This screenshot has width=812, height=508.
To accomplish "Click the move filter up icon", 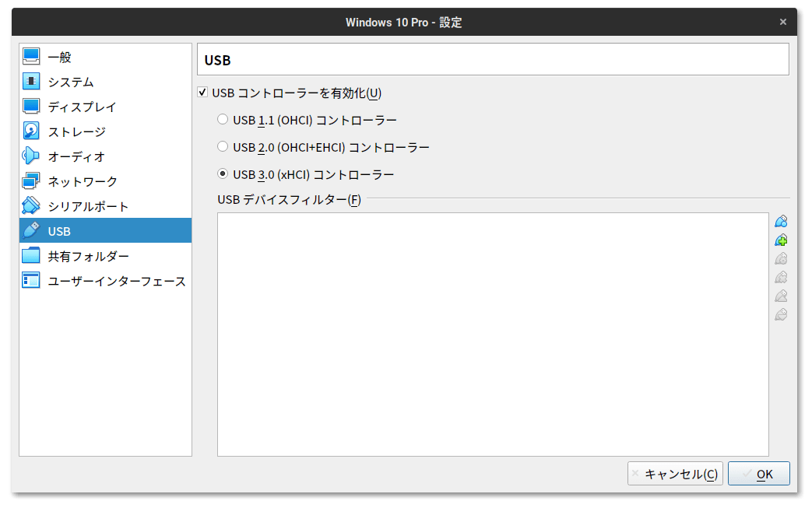I will [781, 296].
